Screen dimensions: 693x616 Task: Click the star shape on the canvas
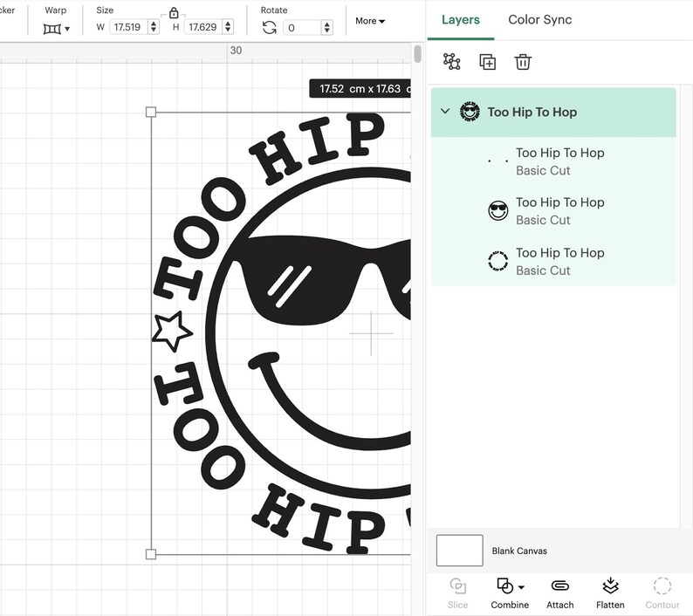pos(171,331)
